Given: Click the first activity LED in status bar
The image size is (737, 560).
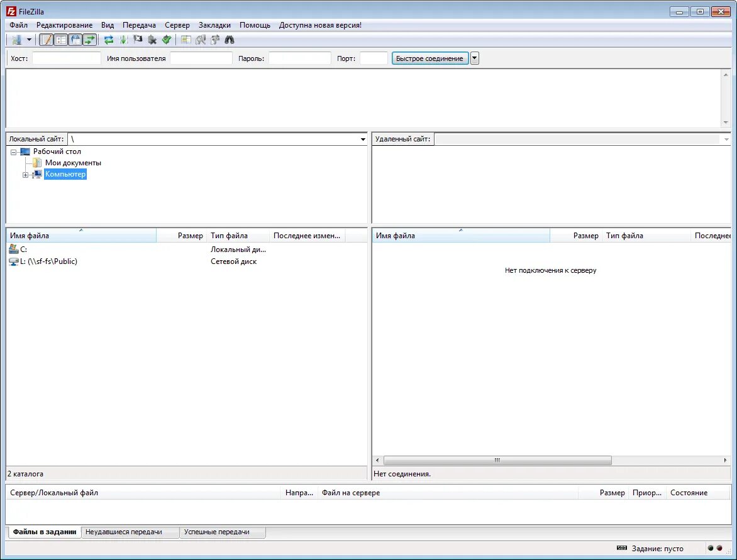Looking at the screenshot, I should [711, 548].
